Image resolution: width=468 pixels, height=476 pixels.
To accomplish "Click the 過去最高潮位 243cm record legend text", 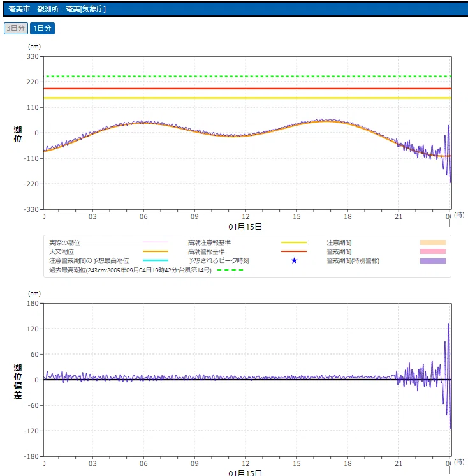I will coord(130,270).
